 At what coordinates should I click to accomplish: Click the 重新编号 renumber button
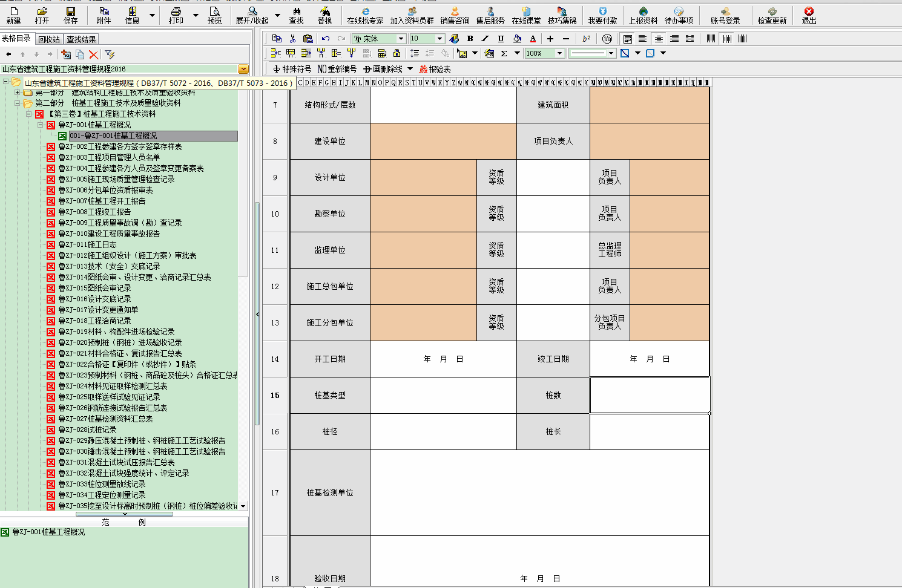[337, 69]
